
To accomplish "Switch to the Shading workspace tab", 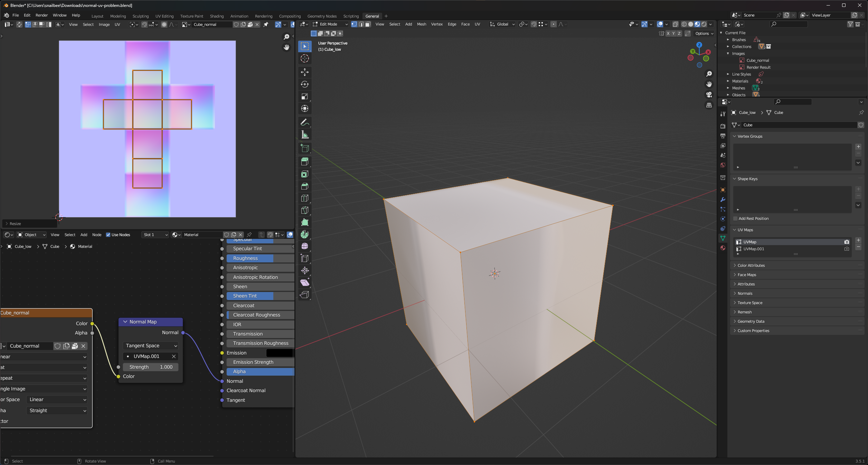I will pos(217,16).
